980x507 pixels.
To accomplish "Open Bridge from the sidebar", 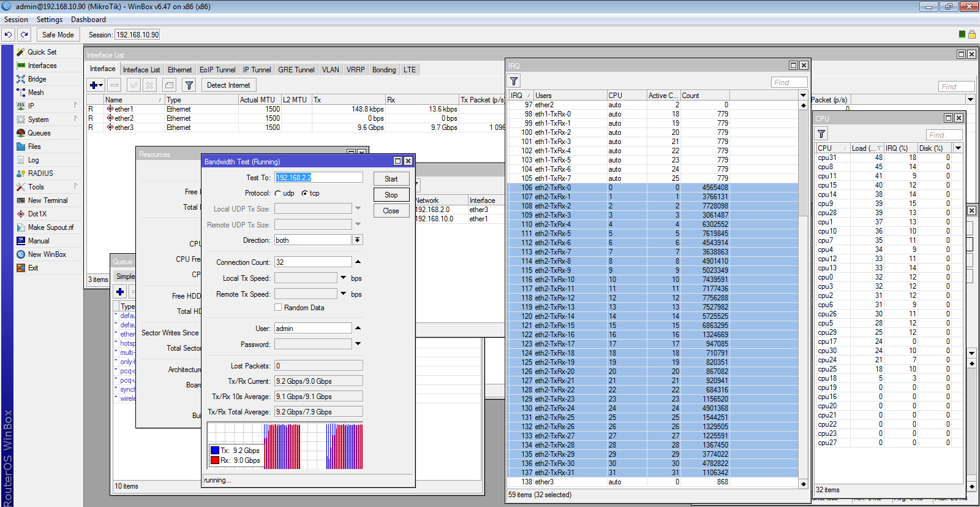I will [37, 79].
